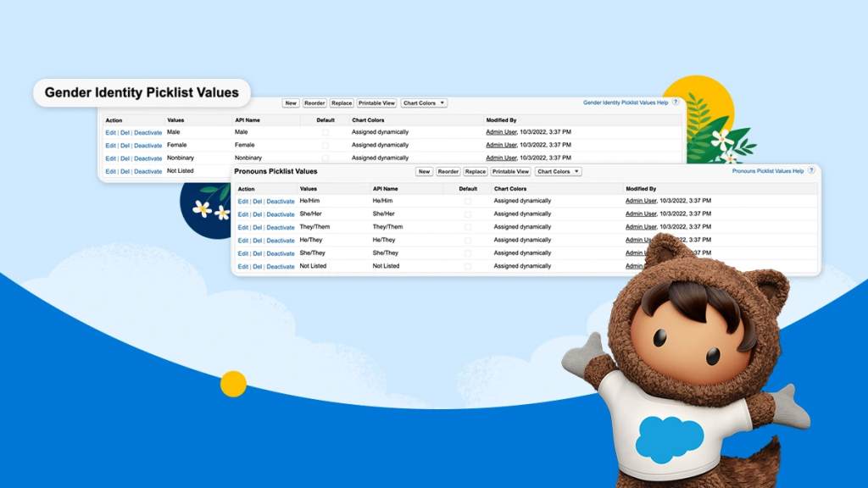
Task: Select the 'Nonbinary' API Name cell
Action: (x=248, y=158)
